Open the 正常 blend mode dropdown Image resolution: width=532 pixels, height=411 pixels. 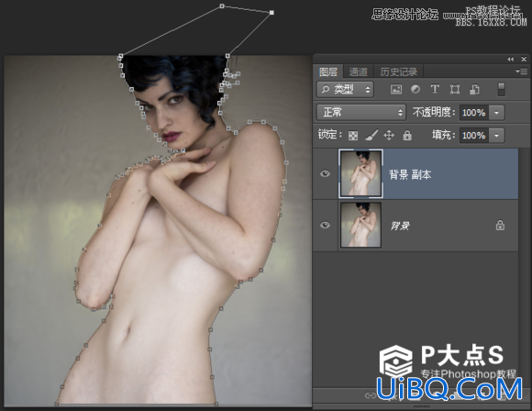(x=361, y=112)
